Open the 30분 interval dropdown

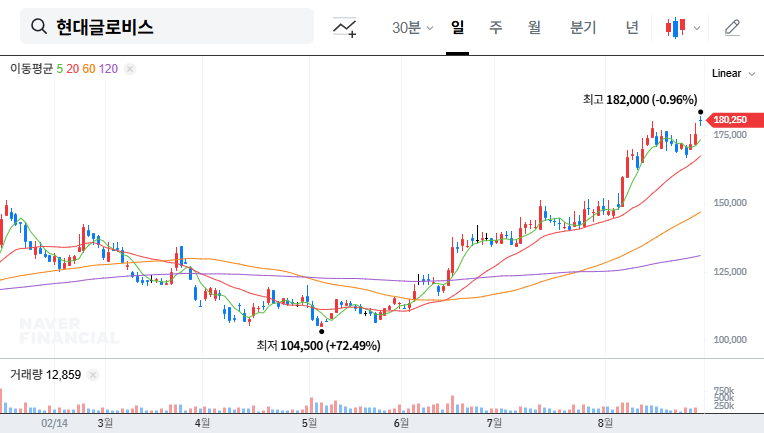(412, 28)
